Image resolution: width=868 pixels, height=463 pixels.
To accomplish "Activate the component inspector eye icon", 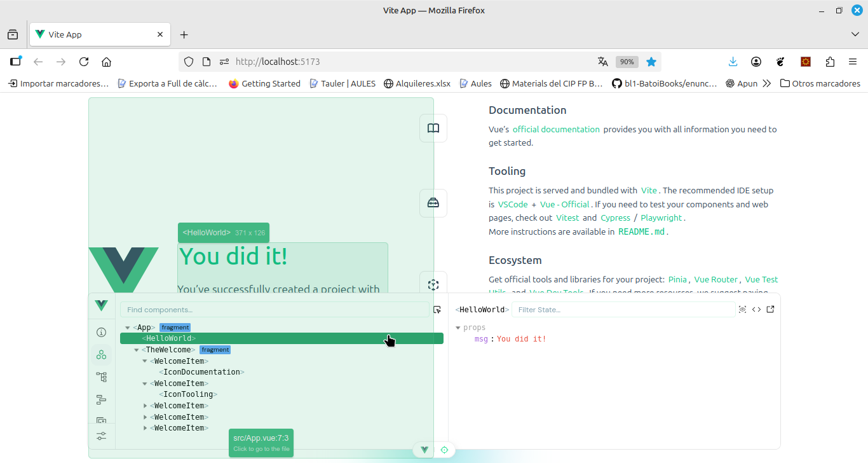I will pos(743,309).
